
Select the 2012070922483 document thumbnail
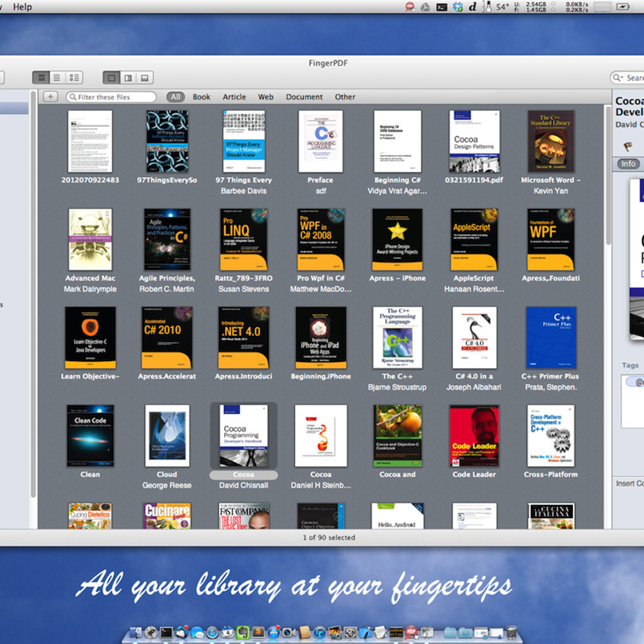point(90,142)
